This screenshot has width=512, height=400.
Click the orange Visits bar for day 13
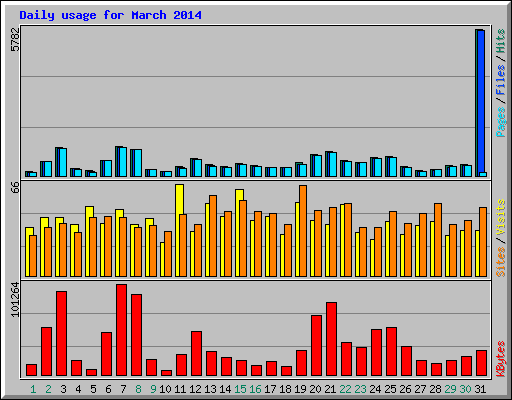[213, 236]
